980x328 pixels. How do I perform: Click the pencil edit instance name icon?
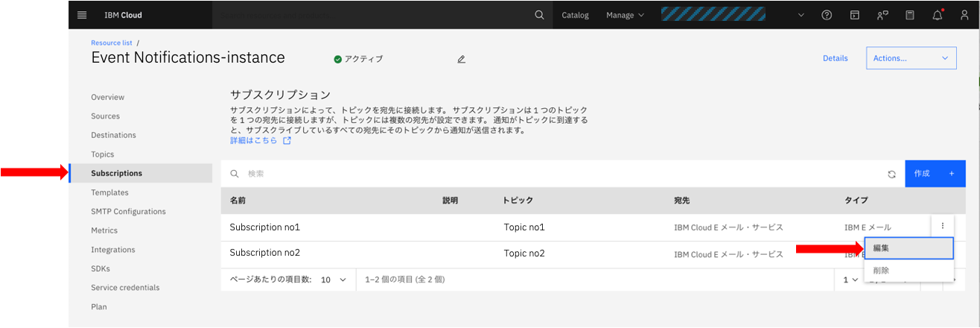(x=462, y=59)
